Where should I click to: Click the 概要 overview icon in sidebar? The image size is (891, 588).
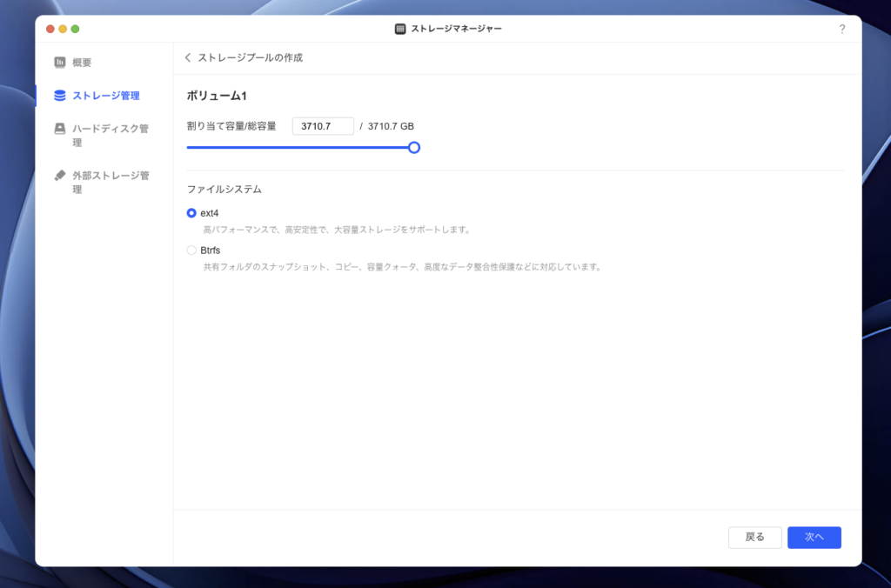pos(60,63)
